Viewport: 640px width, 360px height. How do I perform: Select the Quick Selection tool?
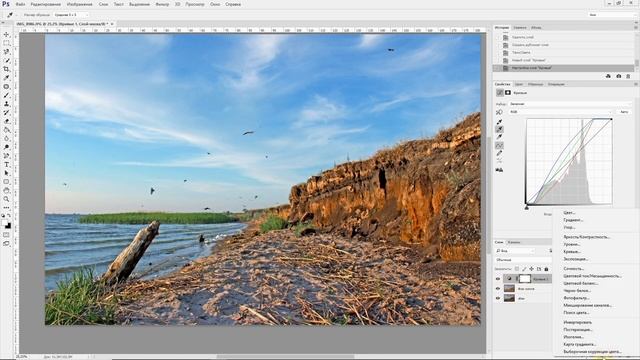click(x=6, y=60)
